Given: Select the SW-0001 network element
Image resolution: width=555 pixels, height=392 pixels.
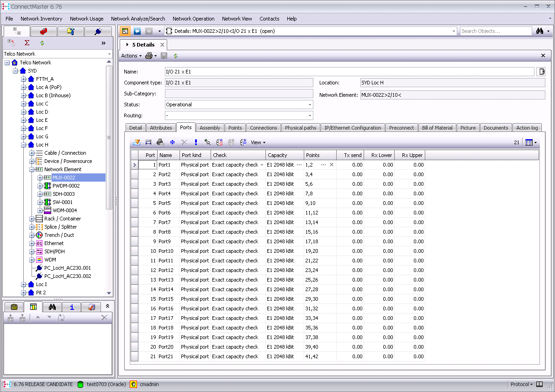Looking at the screenshot, I should pyautogui.click(x=62, y=202).
